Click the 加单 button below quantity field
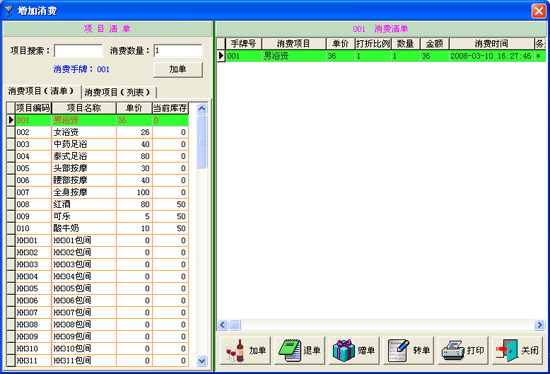Screen dimensions: 550x374 click(x=178, y=69)
